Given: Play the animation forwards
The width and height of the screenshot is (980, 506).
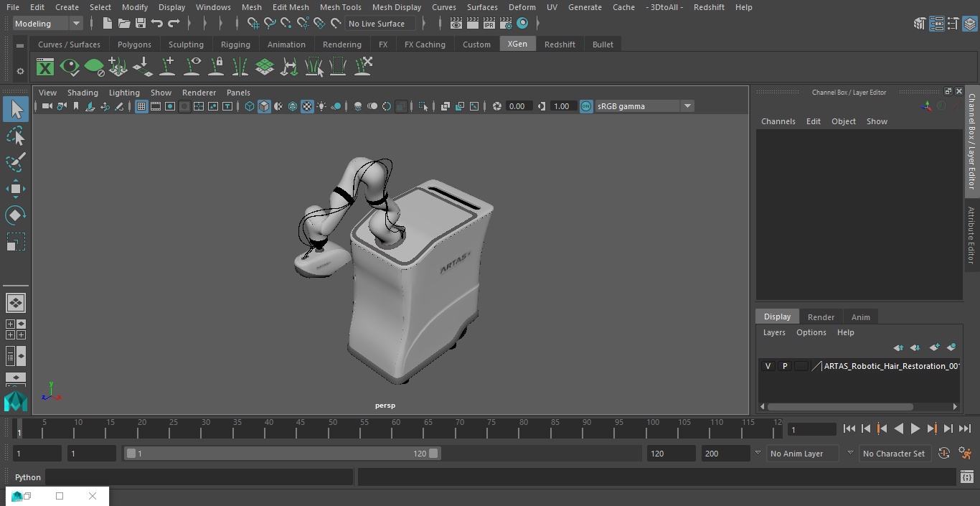Looking at the screenshot, I should (x=915, y=428).
